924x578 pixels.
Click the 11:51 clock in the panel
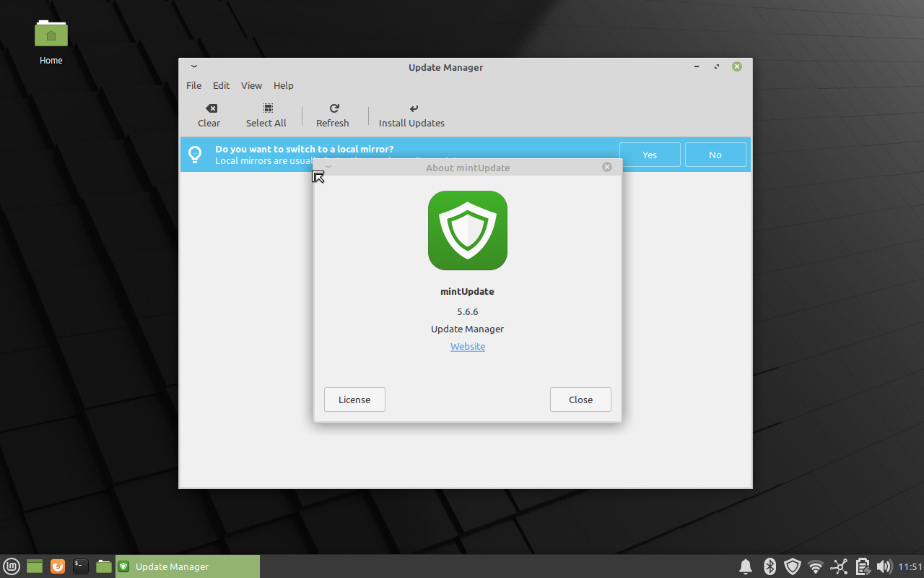910,566
